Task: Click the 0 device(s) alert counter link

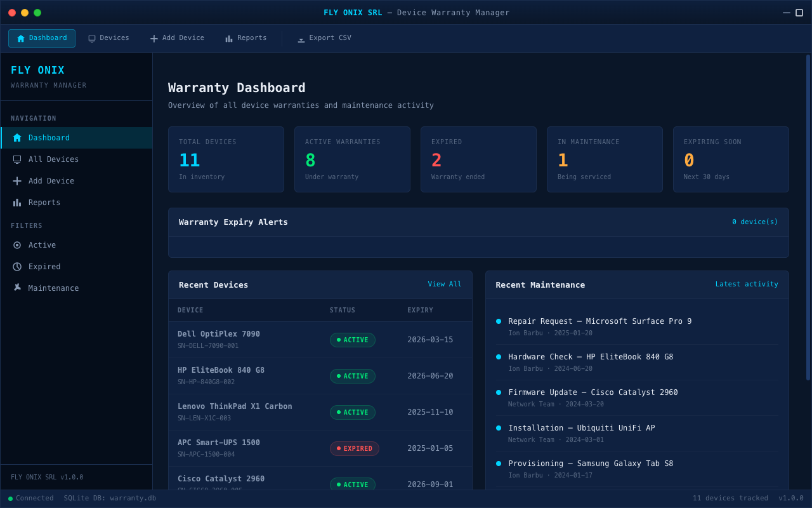Action: (755, 222)
